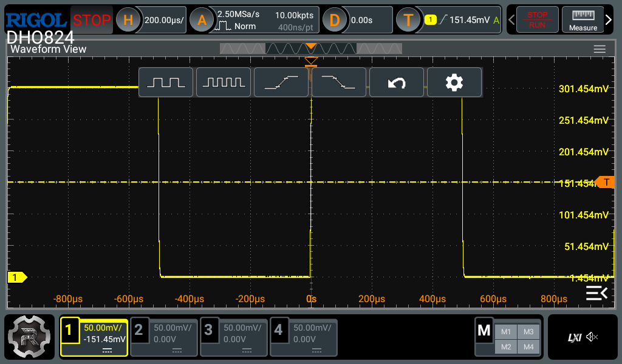This screenshot has width=622, height=364.
Task: Select math channel M4
Action: pyautogui.click(x=528, y=347)
